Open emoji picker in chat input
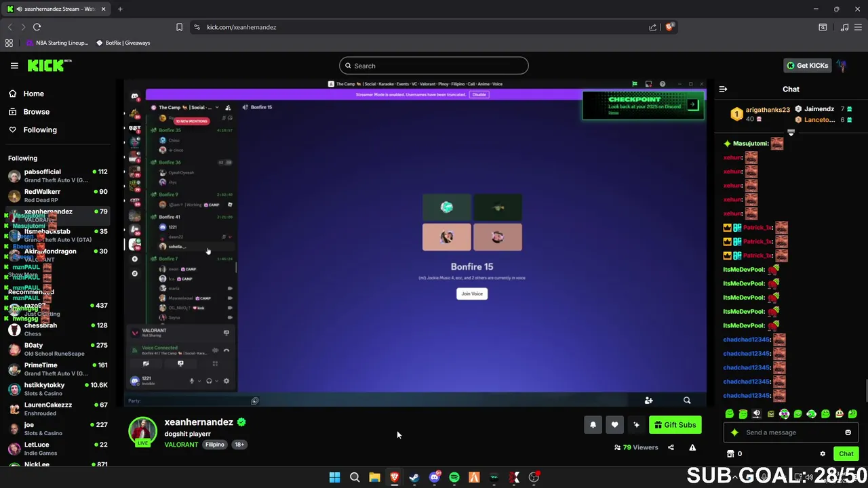Screen dimensions: 868x488 point(848,432)
